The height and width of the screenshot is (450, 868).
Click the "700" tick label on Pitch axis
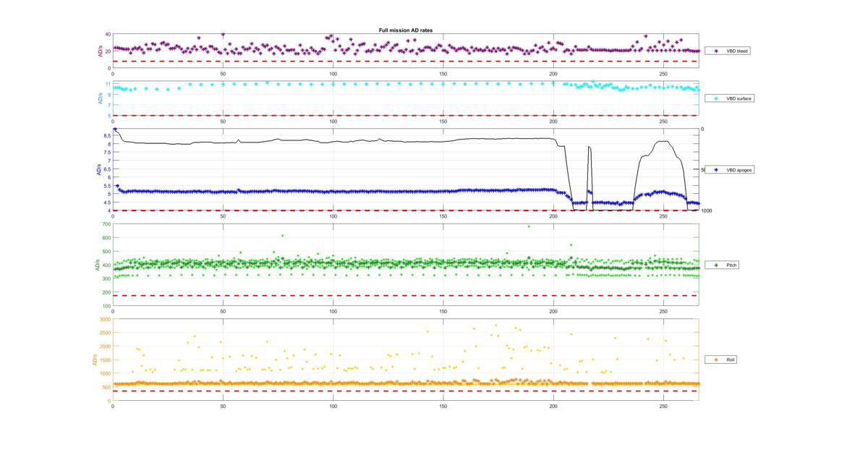tap(106, 225)
